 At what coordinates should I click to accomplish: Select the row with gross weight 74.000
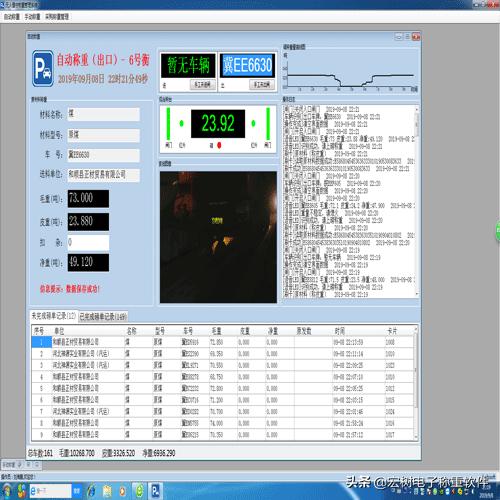coord(223,423)
